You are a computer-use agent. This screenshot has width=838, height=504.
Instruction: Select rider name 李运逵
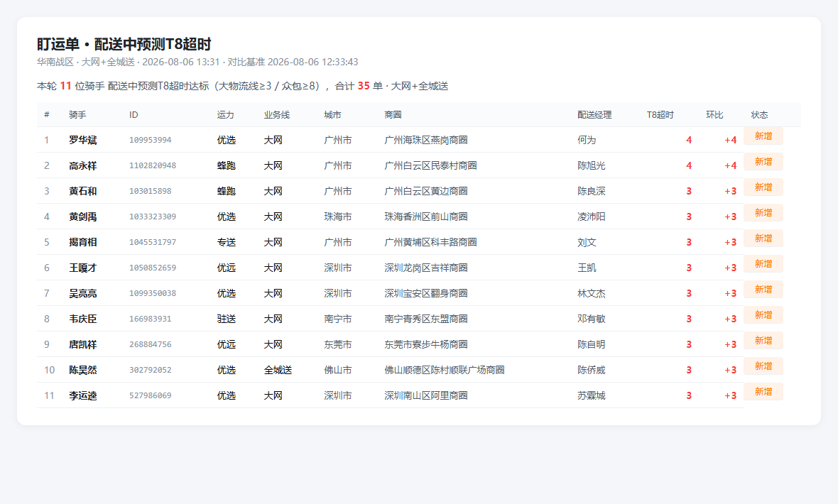[83, 395]
